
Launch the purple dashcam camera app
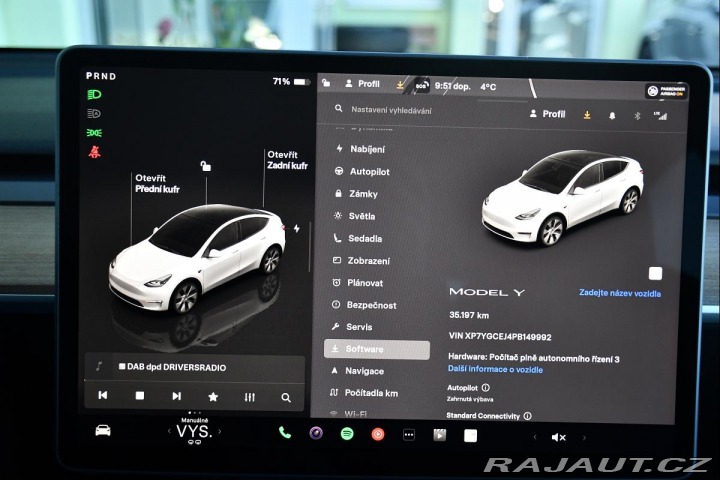tap(316, 433)
